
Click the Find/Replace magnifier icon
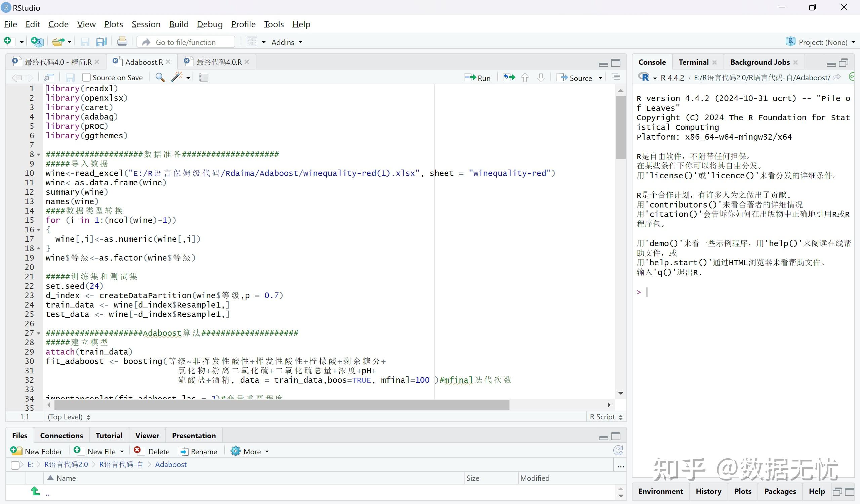click(x=160, y=78)
